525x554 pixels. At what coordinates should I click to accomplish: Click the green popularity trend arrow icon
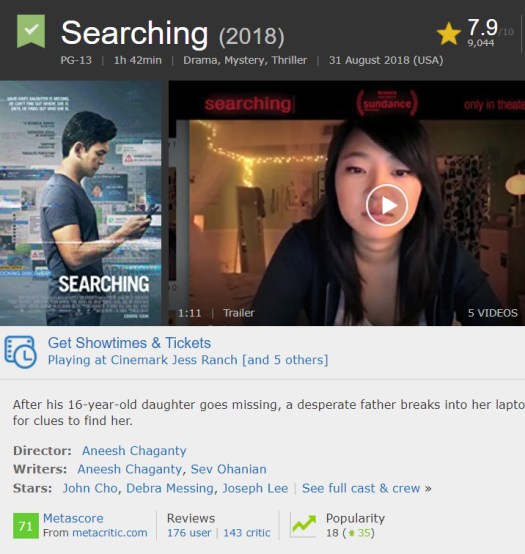pyautogui.click(x=303, y=525)
